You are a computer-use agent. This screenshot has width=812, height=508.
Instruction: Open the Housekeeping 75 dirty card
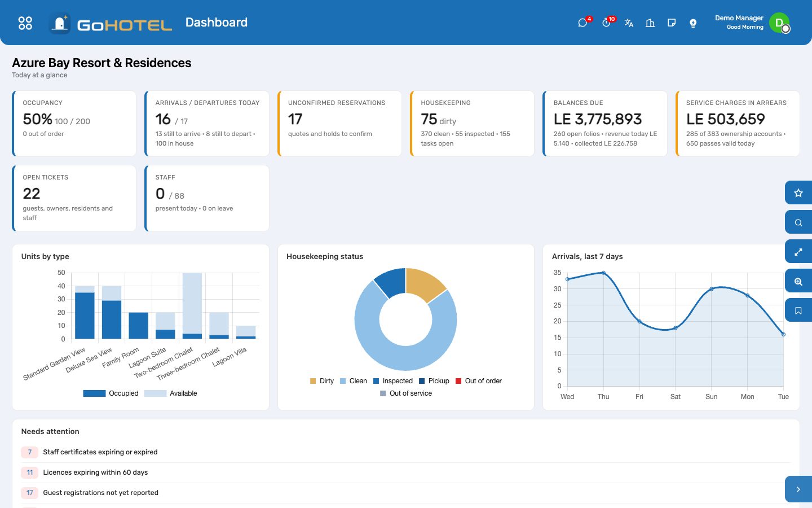click(x=472, y=124)
